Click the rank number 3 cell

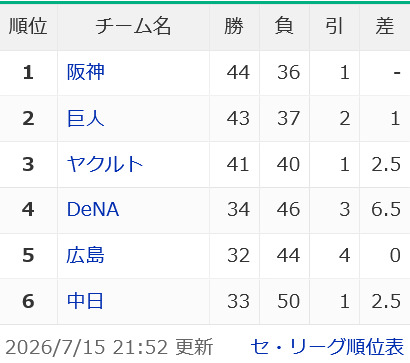pos(28,164)
